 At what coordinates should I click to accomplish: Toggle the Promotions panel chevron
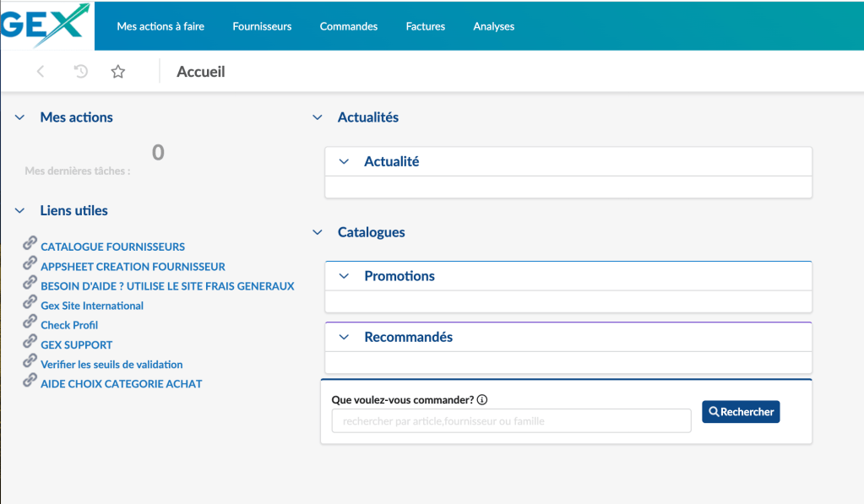(344, 276)
